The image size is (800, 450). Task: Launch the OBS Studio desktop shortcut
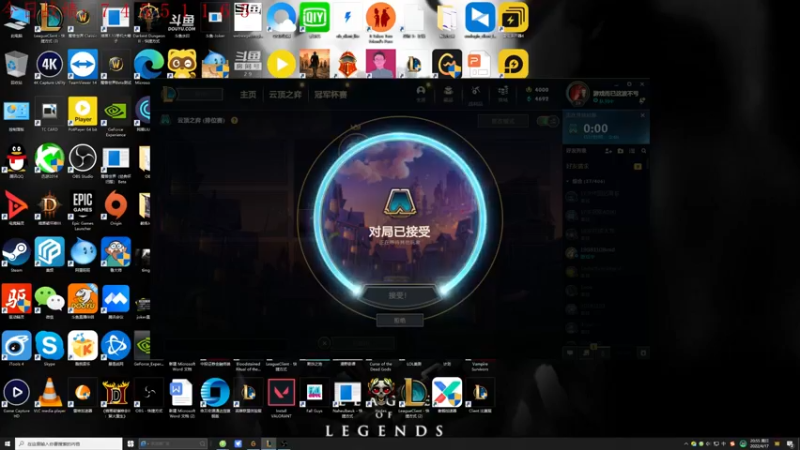tap(83, 160)
